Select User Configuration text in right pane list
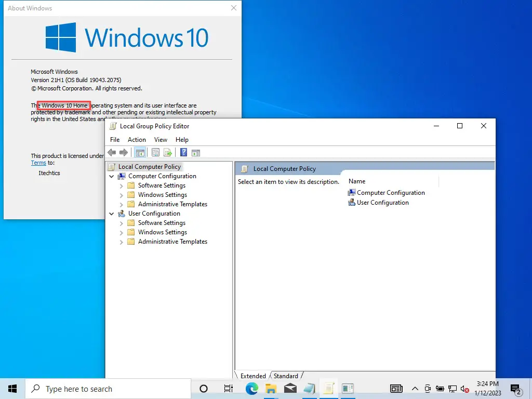 click(383, 203)
